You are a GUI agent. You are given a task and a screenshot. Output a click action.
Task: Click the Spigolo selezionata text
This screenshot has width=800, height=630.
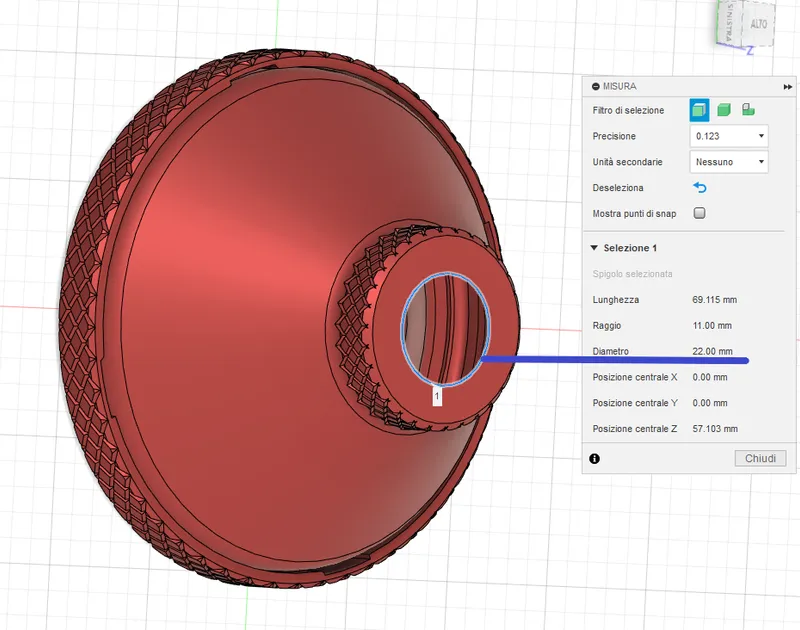click(x=632, y=274)
